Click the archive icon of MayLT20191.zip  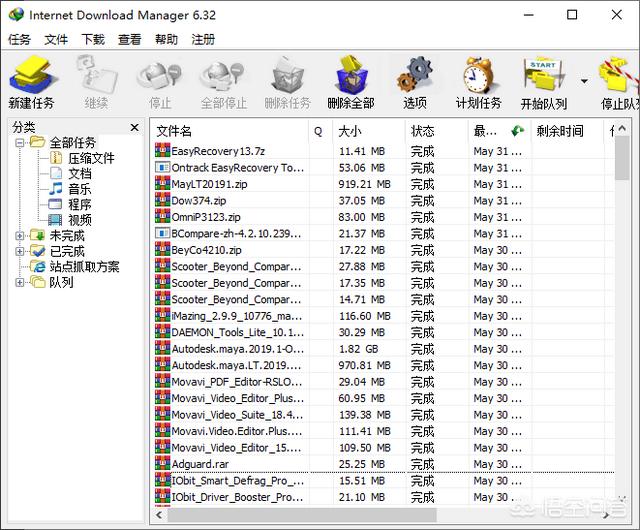pos(162,184)
